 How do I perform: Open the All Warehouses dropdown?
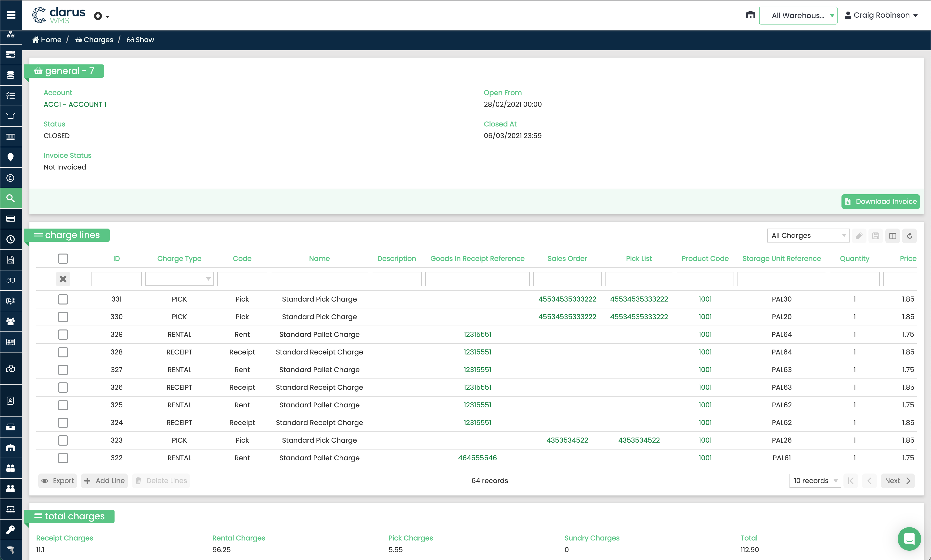tap(798, 15)
